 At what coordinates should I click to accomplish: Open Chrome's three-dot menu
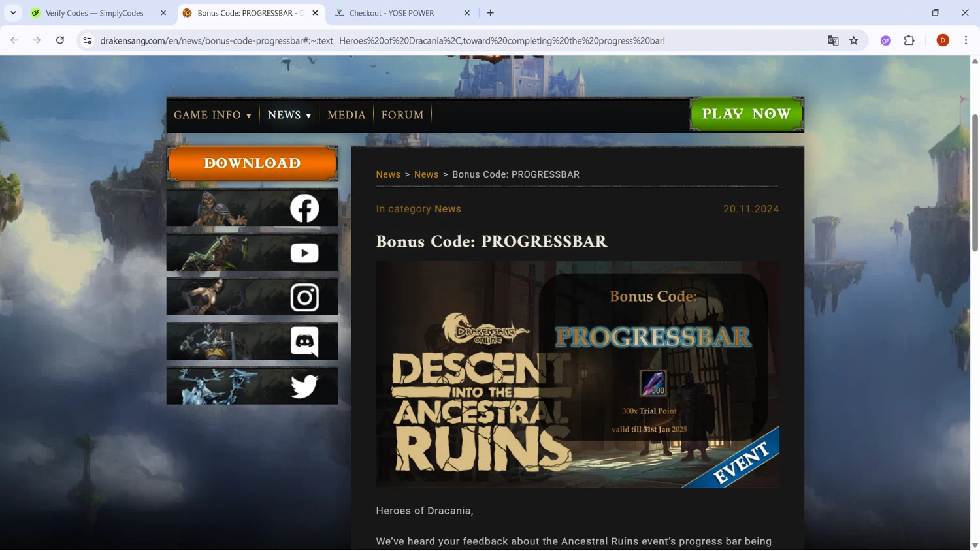click(966, 40)
